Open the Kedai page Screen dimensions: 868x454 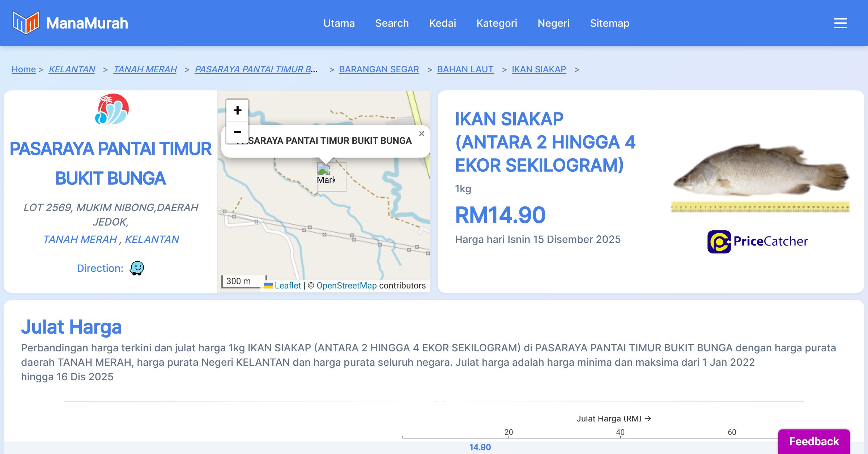(x=442, y=23)
